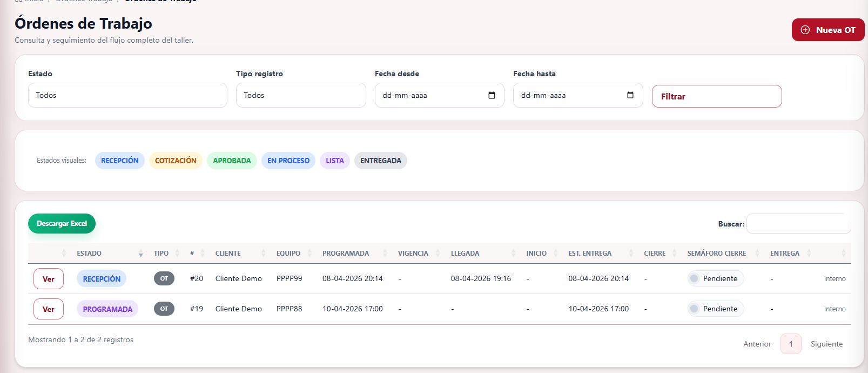Sort table by ENTREGA column
Image resolution: width=868 pixels, height=373 pixels.
click(x=792, y=253)
